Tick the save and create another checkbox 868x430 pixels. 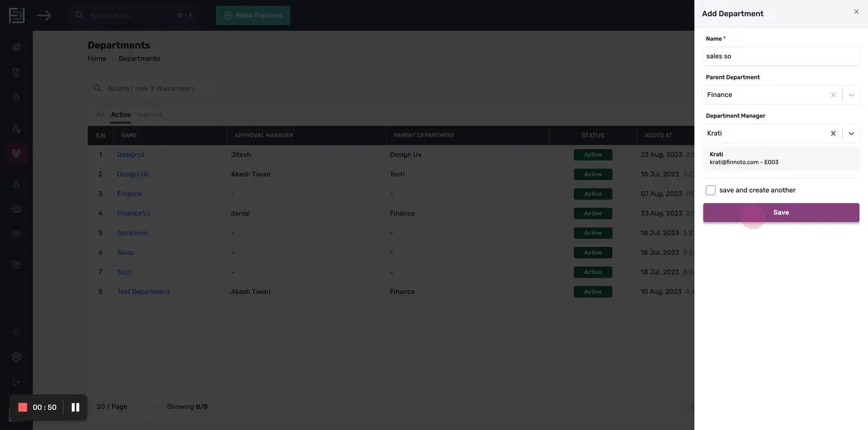(711, 190)
